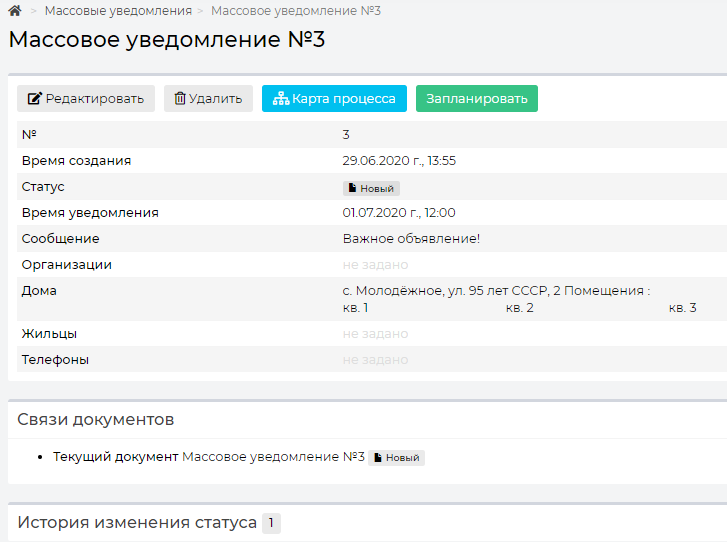Viewport: 727px width, 542px height.
Task: Click the Дома label
Action: (x=39, y=291)
